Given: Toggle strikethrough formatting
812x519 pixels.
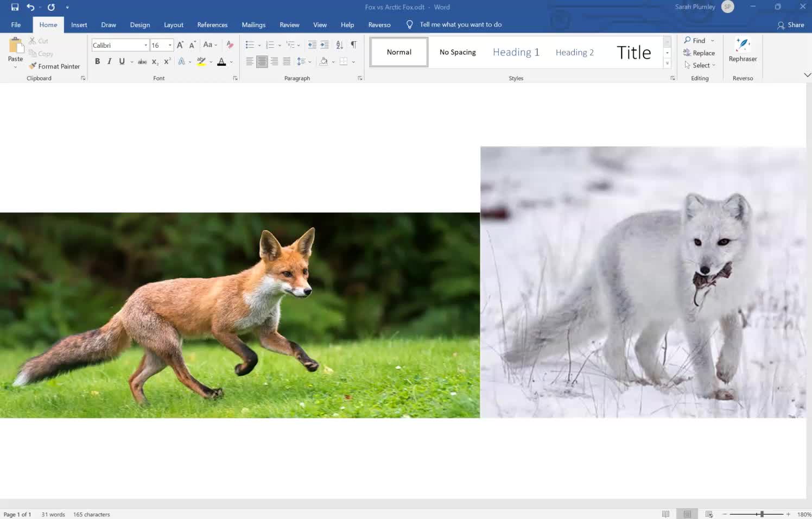Looking at the screenshot, I should click(142, 62).
